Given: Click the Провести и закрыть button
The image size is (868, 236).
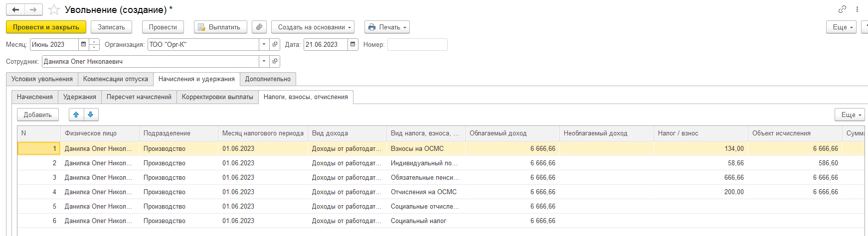Looking at the screenshot, I should [x=46, y=27].
